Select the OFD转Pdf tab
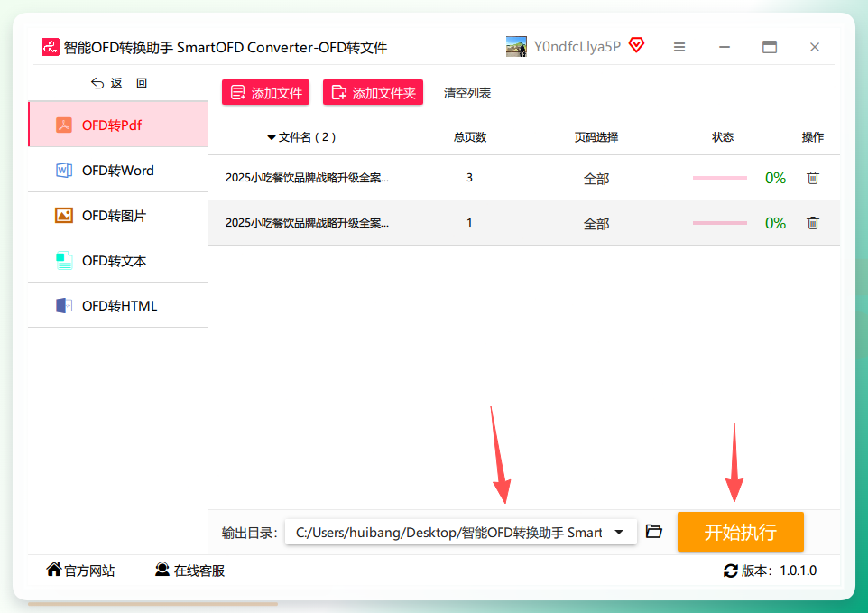The image size is (868, 613). (118, 125)
